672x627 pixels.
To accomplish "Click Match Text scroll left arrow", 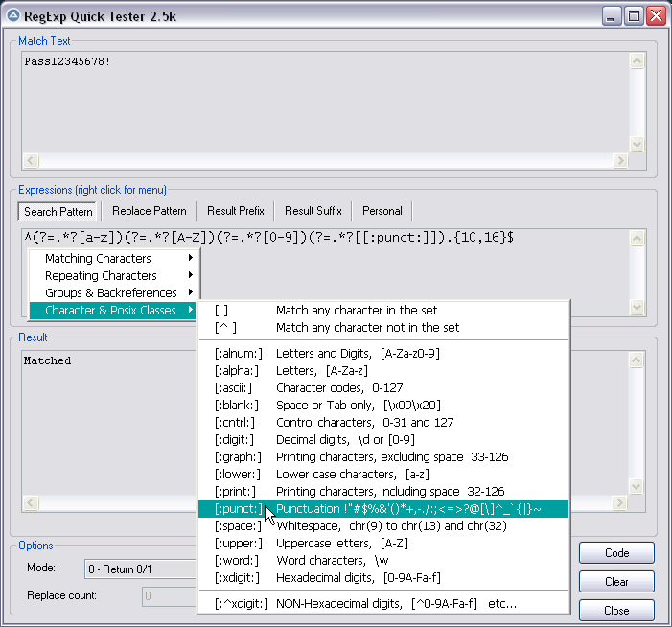I will [31, 161].
